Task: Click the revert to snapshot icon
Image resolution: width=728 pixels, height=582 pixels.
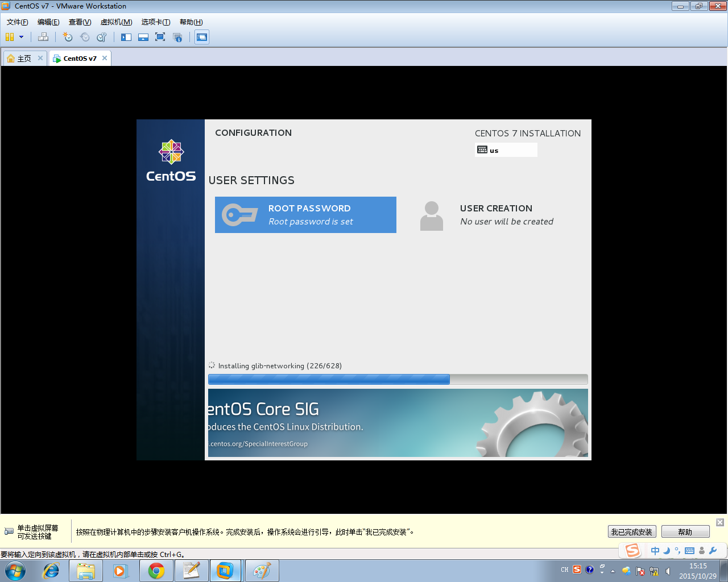Action: click(x=85, y=37)
